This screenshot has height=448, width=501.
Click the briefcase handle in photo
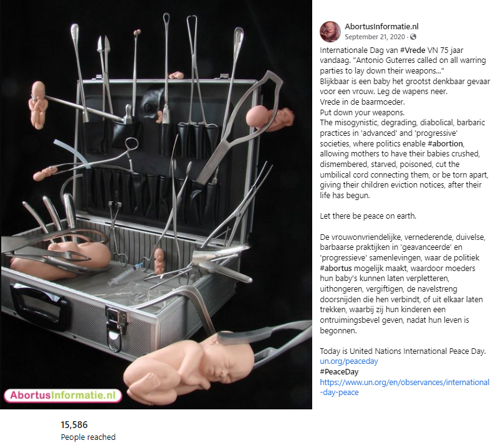[x=39, y=306]
